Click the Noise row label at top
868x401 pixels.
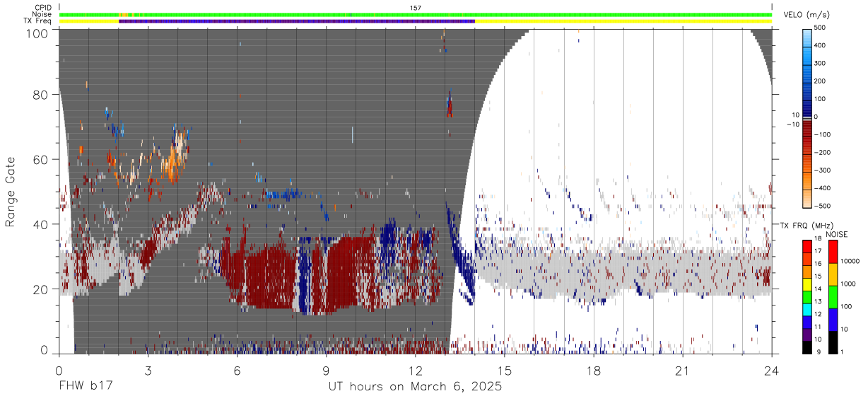coord(42,14)
